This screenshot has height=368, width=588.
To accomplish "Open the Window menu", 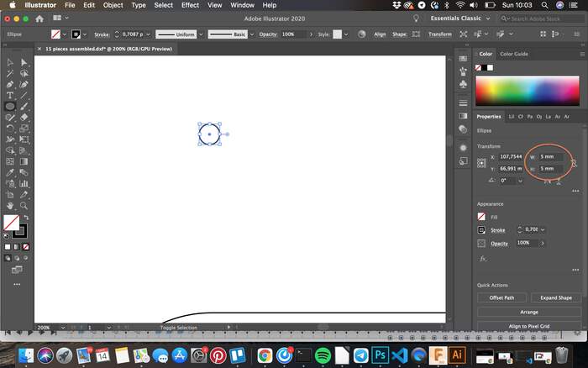I will coord(242,5).
